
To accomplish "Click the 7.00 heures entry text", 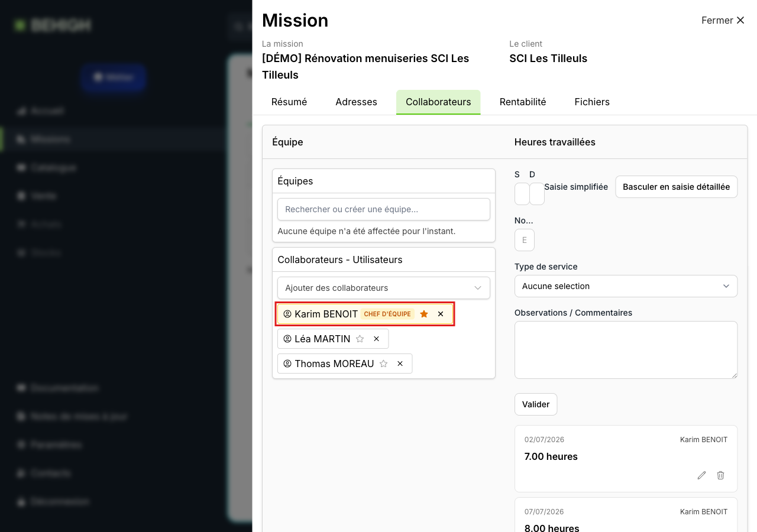I will [551, 456].
